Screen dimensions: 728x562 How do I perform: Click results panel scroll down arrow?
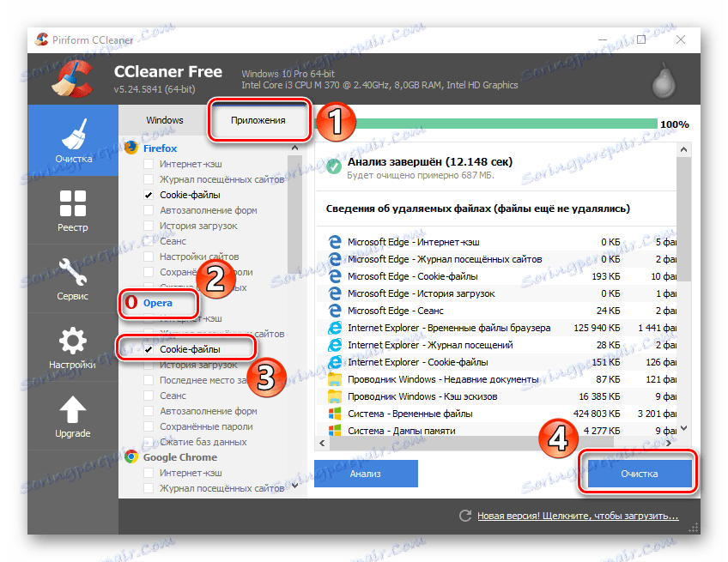(683, 428)
